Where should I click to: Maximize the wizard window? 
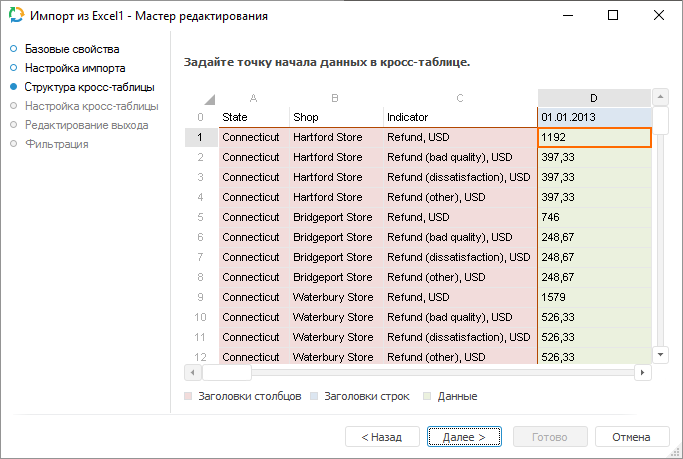[x=613, y=16]
